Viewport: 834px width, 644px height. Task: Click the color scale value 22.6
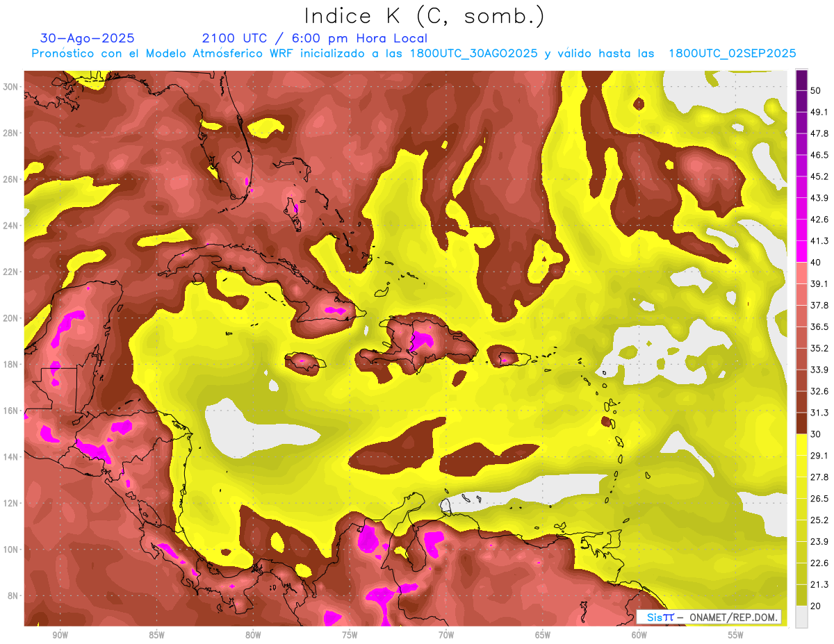pyautogui.click(x=819, y=563)
